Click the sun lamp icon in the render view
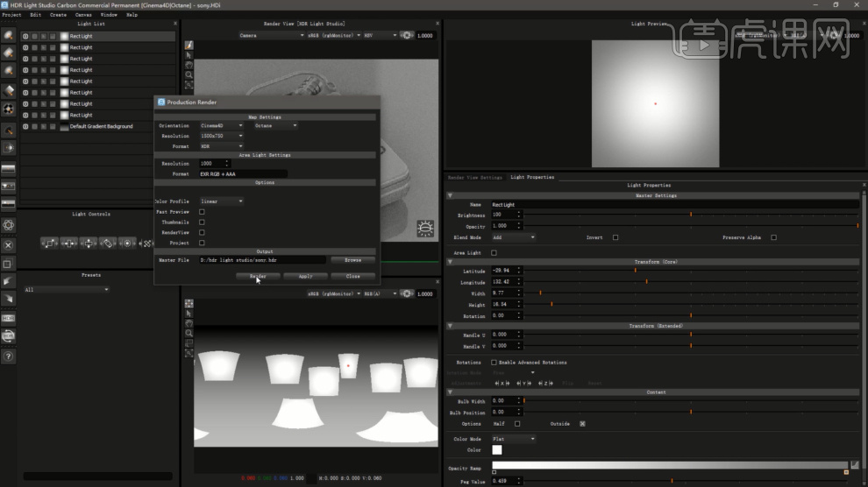868x487 pixels. (x=425, y=229)
